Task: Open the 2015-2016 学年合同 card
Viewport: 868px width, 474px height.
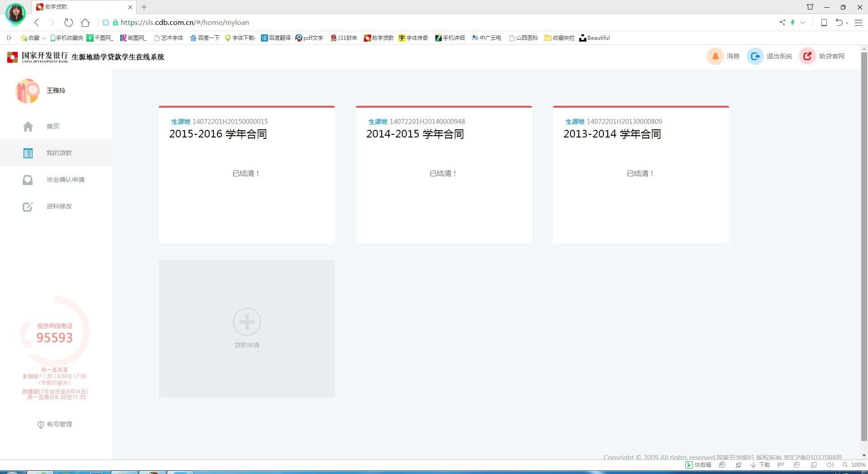Action: coord(246,174)
